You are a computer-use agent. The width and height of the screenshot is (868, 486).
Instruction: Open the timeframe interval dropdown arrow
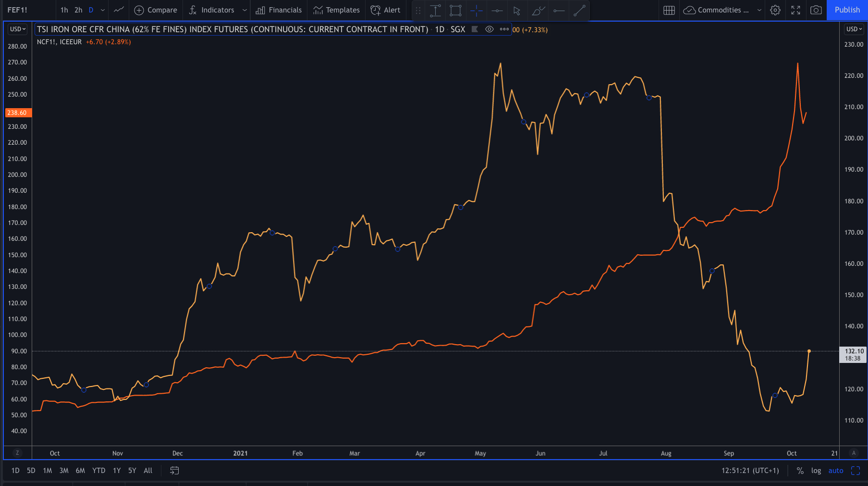click(103, 10)
